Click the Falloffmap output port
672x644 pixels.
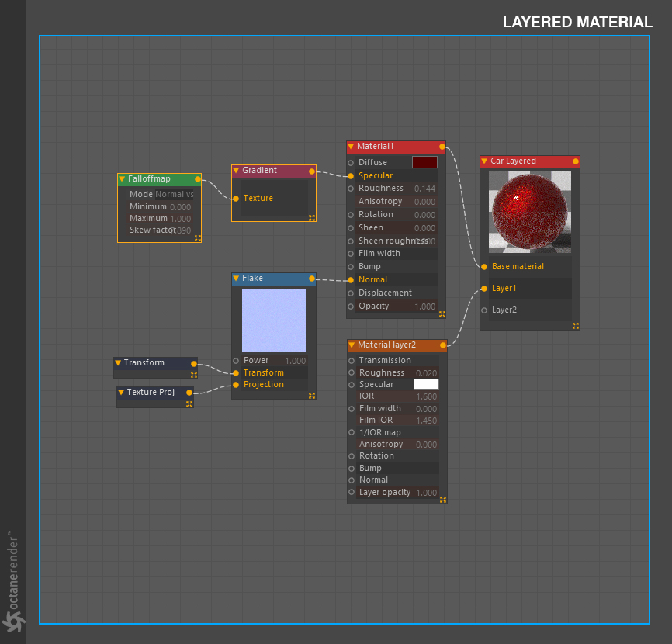coord(198,179)
